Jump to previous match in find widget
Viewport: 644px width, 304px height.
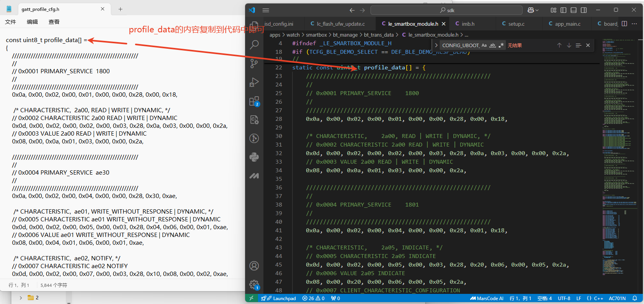559,45
